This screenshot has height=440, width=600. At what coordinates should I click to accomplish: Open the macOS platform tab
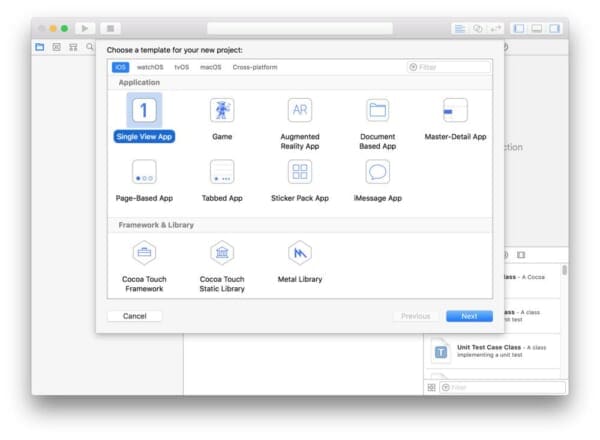click(210, 67)
